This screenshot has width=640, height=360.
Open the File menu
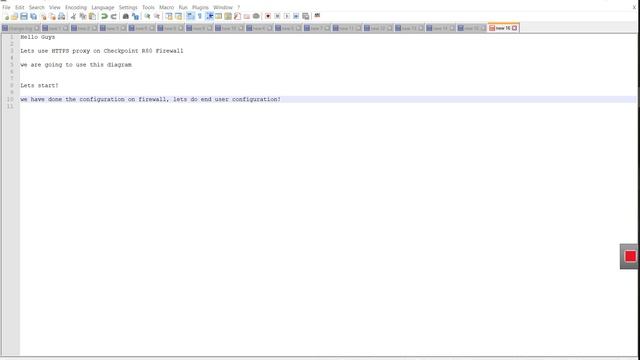(x=6, y=7)
